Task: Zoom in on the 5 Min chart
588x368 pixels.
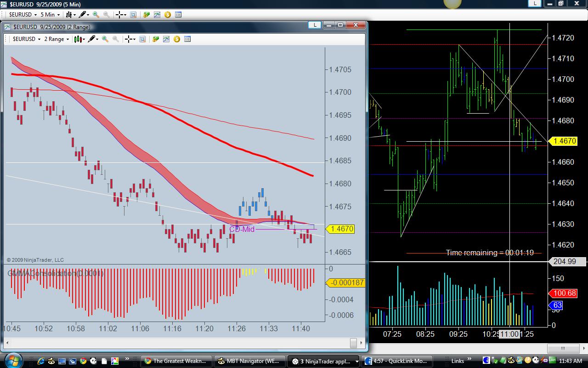Action: click(96, 15)
